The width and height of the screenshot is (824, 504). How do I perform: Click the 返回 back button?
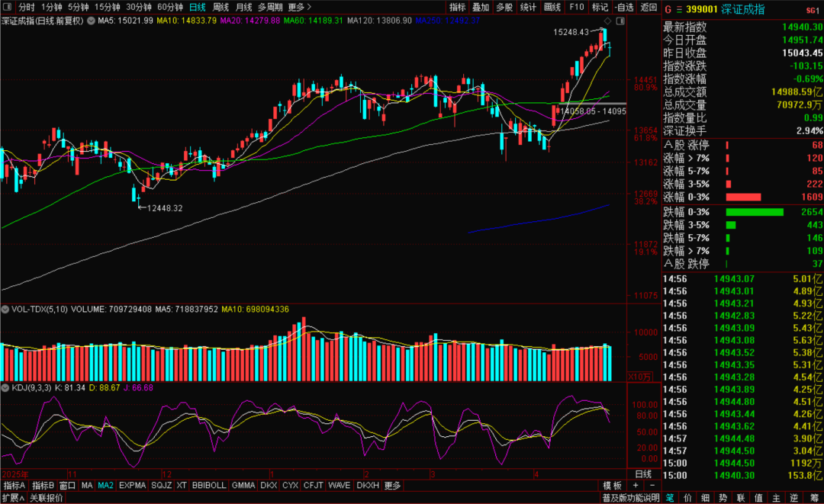(649, 7)
